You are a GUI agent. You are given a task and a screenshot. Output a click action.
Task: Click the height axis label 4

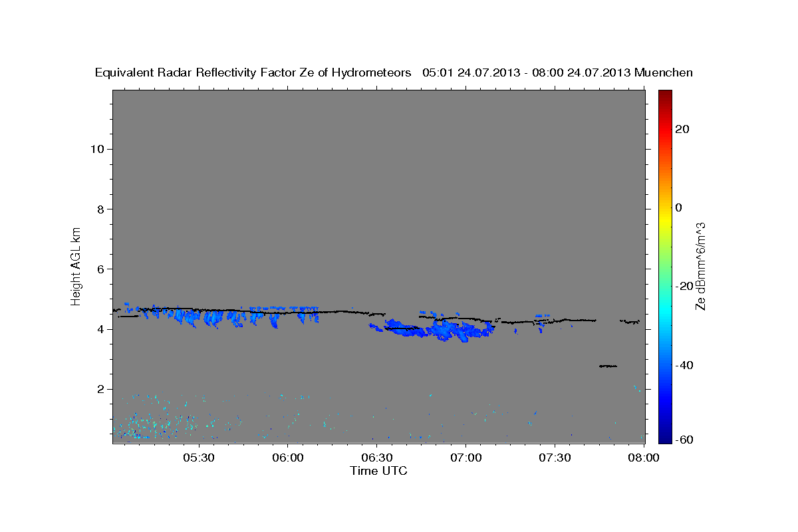point(100,329)
